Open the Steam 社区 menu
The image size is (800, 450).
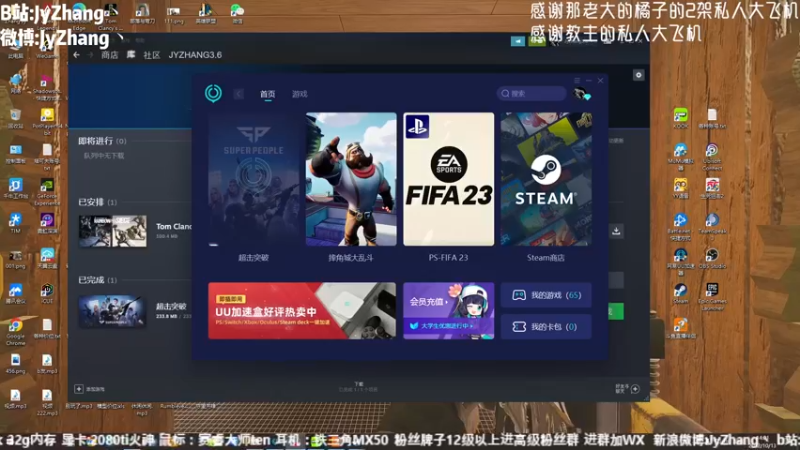coord(152,55)
